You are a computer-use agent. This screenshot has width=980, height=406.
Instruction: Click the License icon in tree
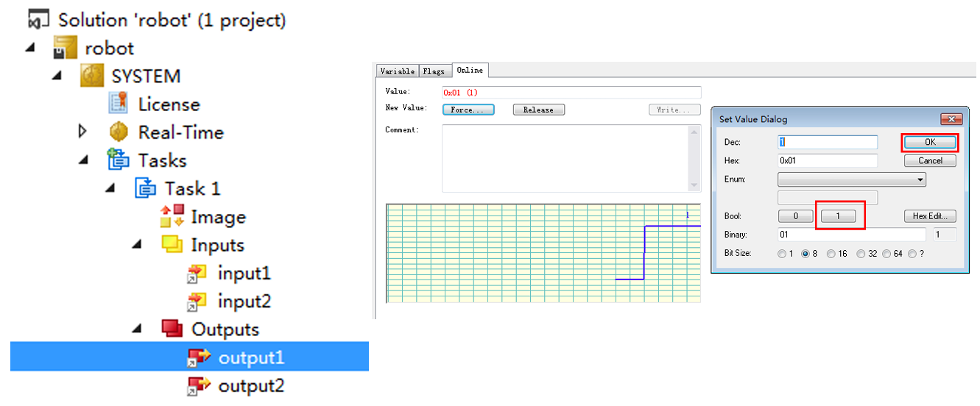tap(119, 104)
